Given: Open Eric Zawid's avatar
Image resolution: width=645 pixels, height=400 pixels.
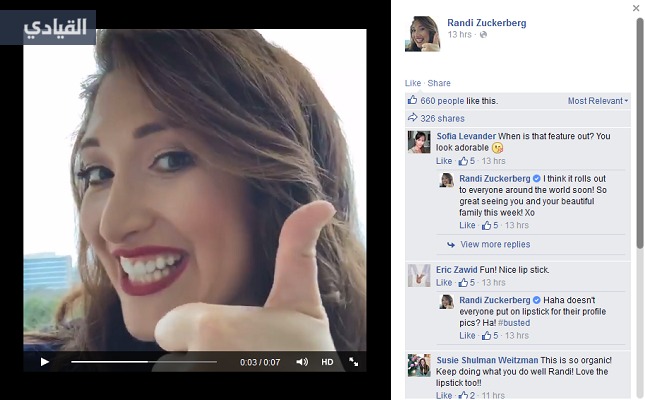Looking at the screenshot, I should 419,275.
